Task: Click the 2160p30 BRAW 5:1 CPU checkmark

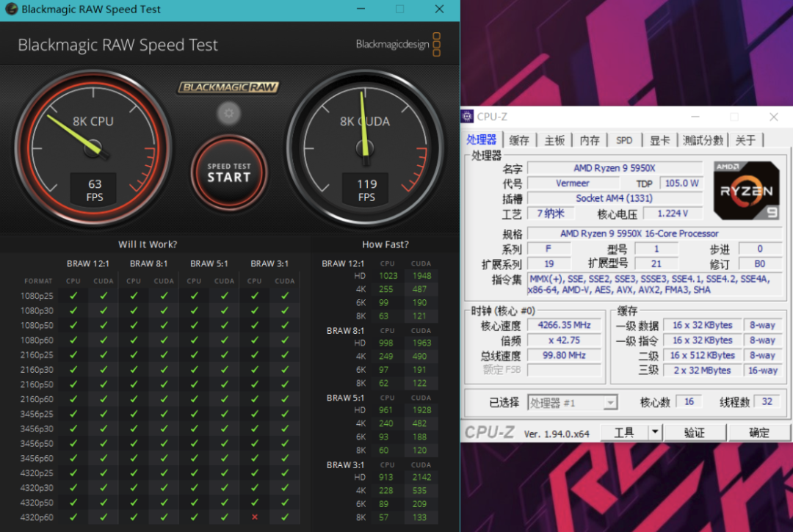Action: (x=194, y=369)
